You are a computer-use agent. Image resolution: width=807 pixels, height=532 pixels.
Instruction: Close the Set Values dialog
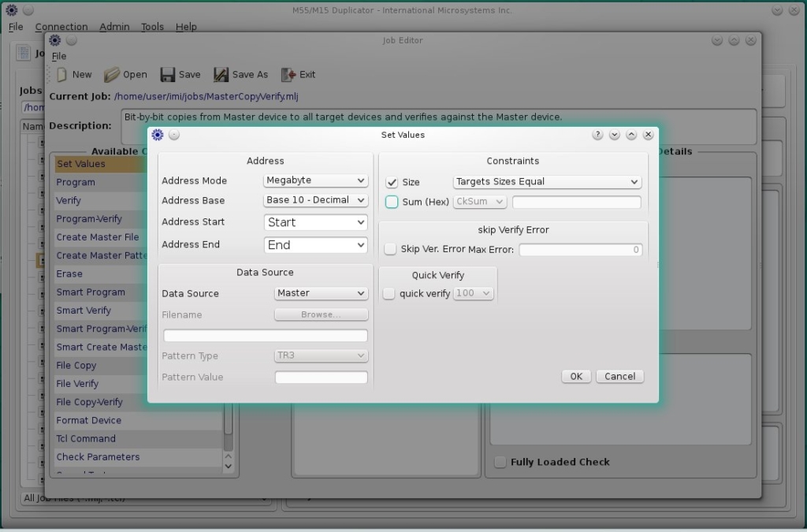[x=648, y=134]
